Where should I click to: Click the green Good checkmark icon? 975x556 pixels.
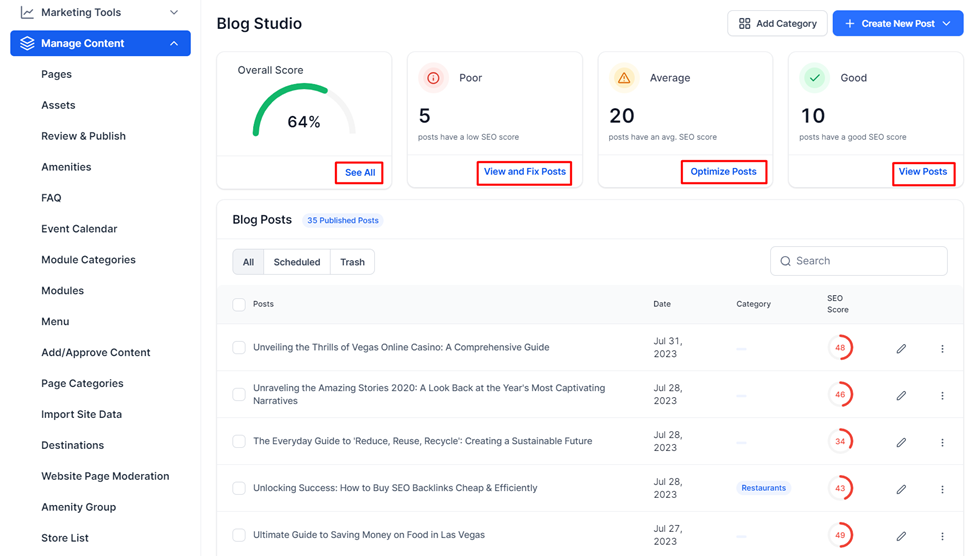point(814,78)
